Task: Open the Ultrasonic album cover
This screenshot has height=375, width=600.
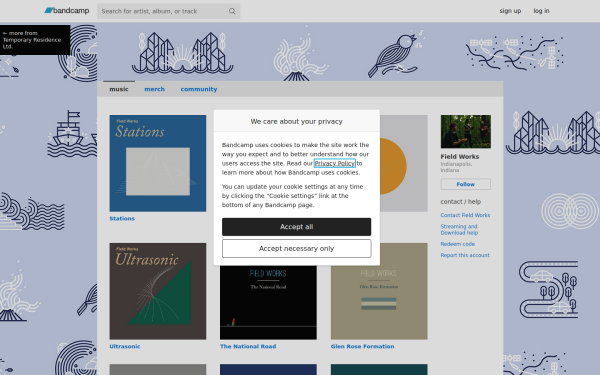Action: (158, 291)
